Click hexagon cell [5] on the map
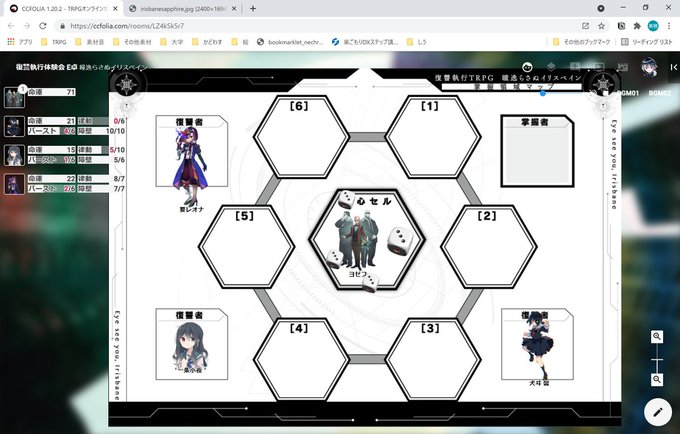The width and height of the screenshot is (680, 434). coord(246,247)
